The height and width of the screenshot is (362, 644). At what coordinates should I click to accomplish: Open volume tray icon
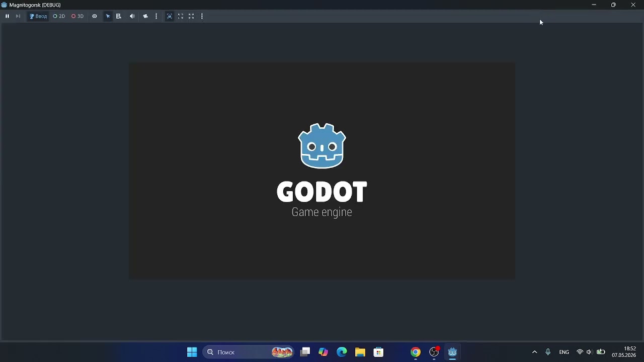(589, 352)
